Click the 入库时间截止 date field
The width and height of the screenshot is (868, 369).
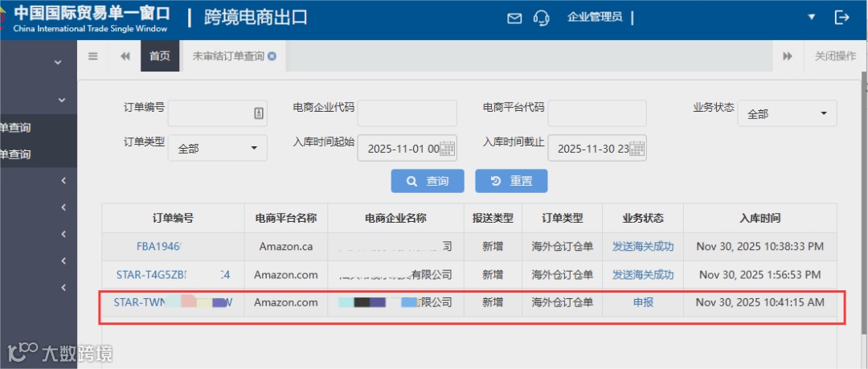597,148
